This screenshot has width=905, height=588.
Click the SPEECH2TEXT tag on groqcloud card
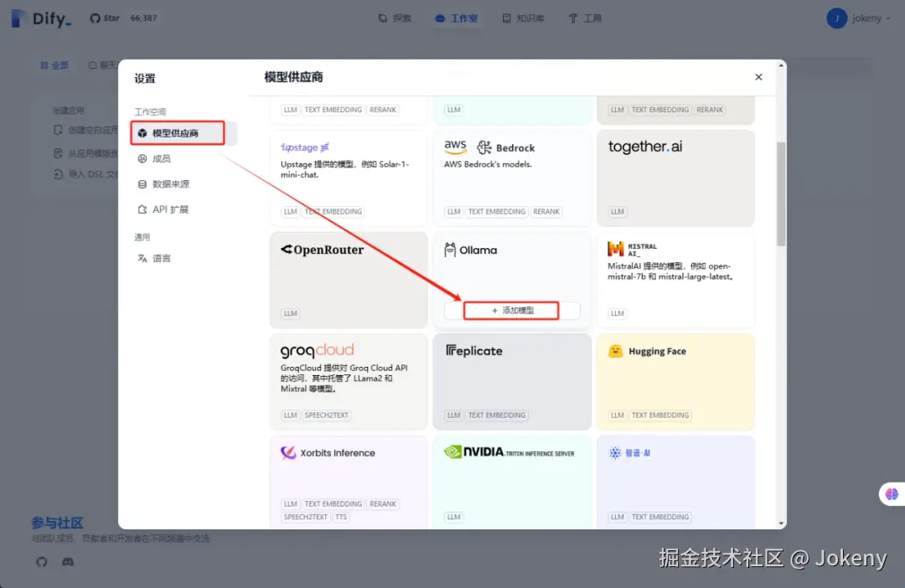pyautogui.click(x=326, y=415)
